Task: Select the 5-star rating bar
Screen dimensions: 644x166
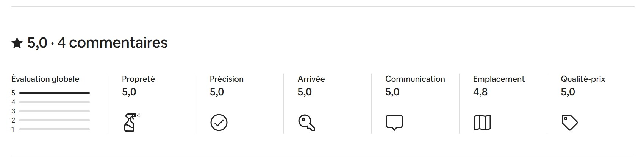Action: coord(54,93)
